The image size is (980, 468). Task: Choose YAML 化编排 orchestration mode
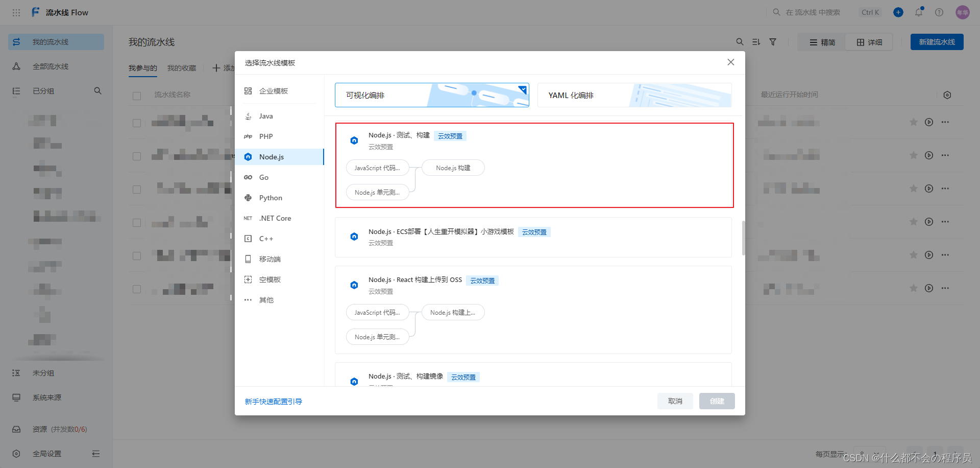pos(634,95)
